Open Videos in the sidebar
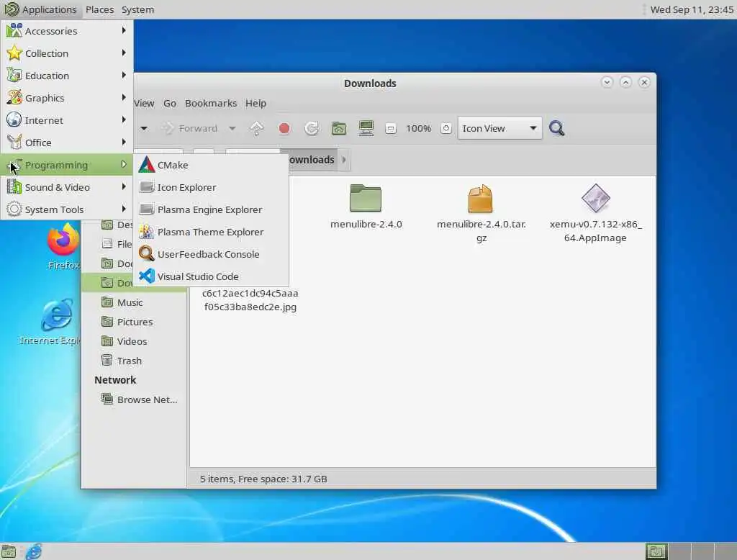 coord(132,341)
